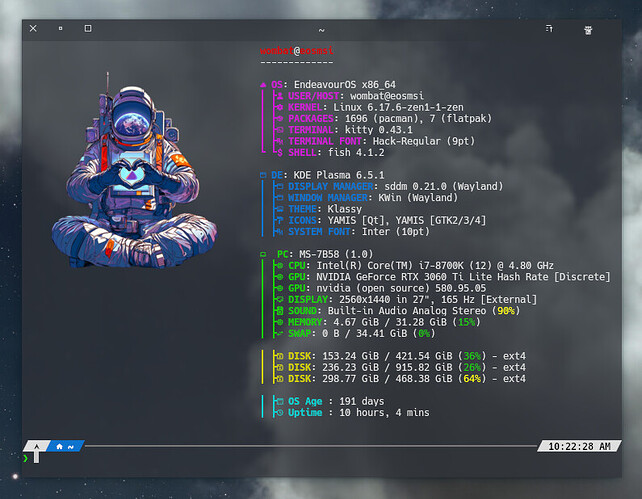Viewport: 642px width, 499px height.
Task: Click the icon before ICONS row
Action: coord(279,220)
